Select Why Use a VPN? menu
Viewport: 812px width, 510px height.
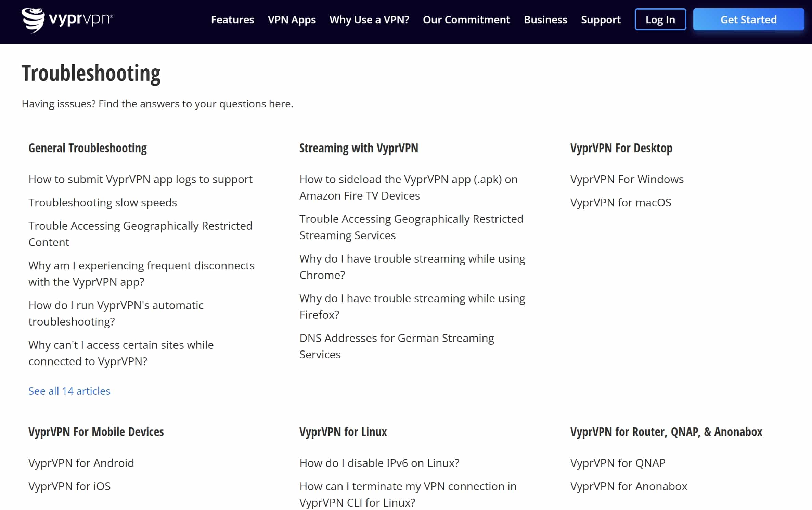369,20
